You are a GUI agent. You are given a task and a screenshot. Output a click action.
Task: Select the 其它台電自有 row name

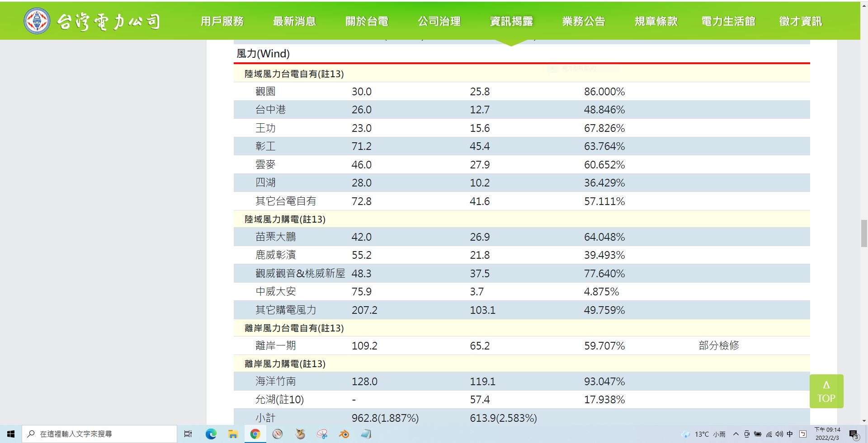[x=286, y=201]
